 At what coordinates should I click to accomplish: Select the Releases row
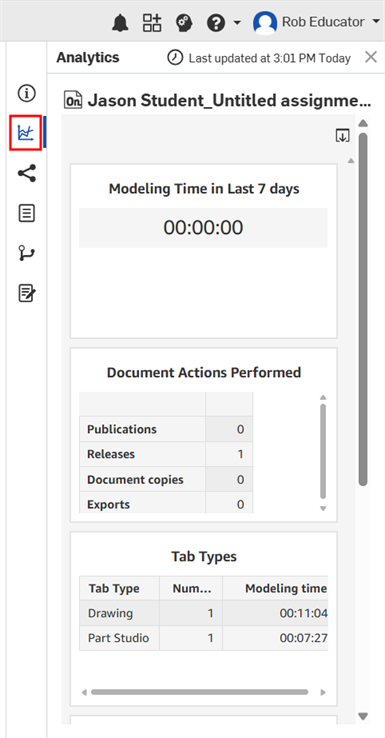tap(166, 454)
